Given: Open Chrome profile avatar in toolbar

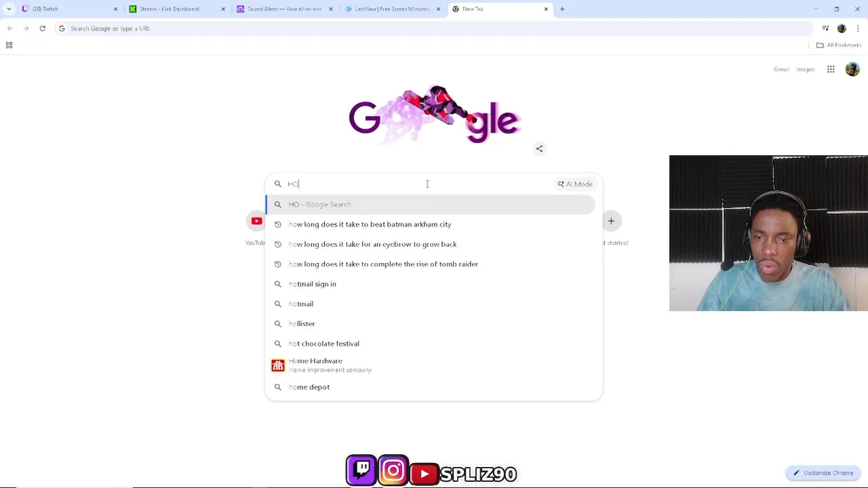Looking at the screenshot, I should [842, 28].
